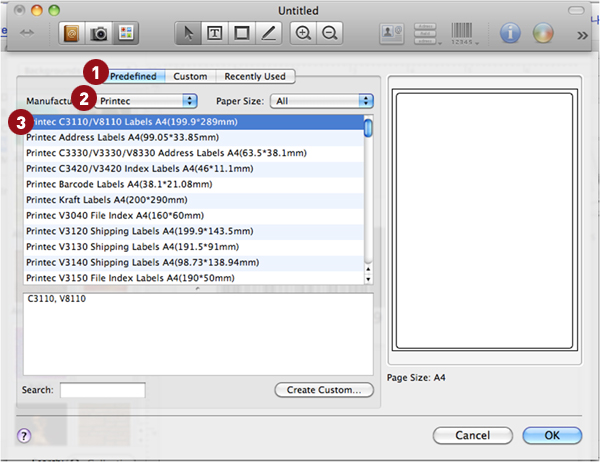Select Printec Address Labels A4(99.05*33.85mm)

pos(194,137)
